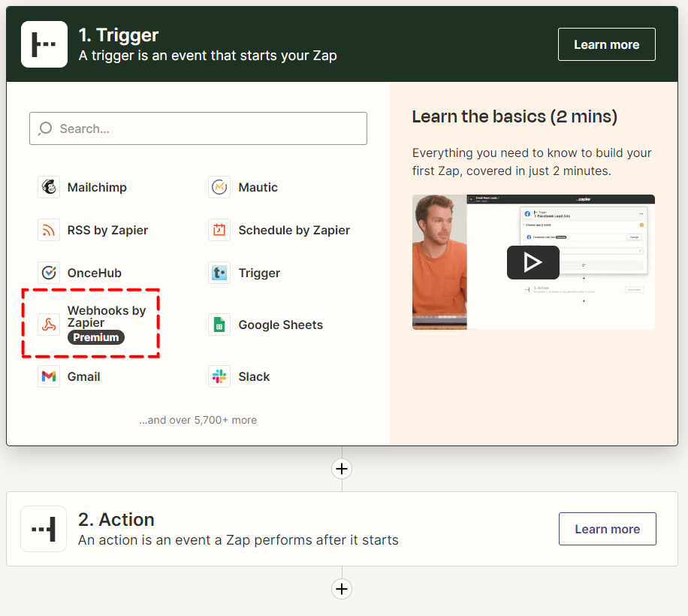Add a step below the Action card
688x616 pixels.
point(342,588)
